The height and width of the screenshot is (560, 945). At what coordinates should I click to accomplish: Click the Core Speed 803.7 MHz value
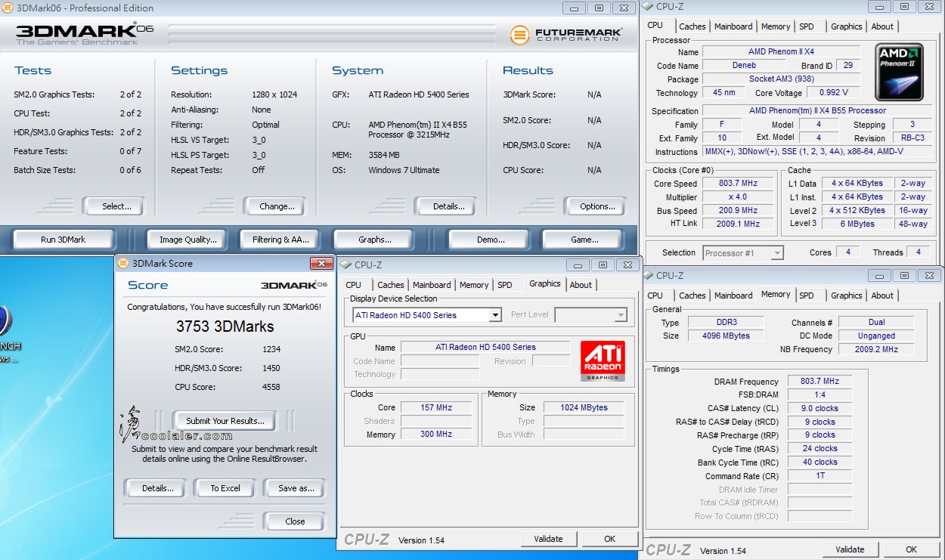(739, 183)
